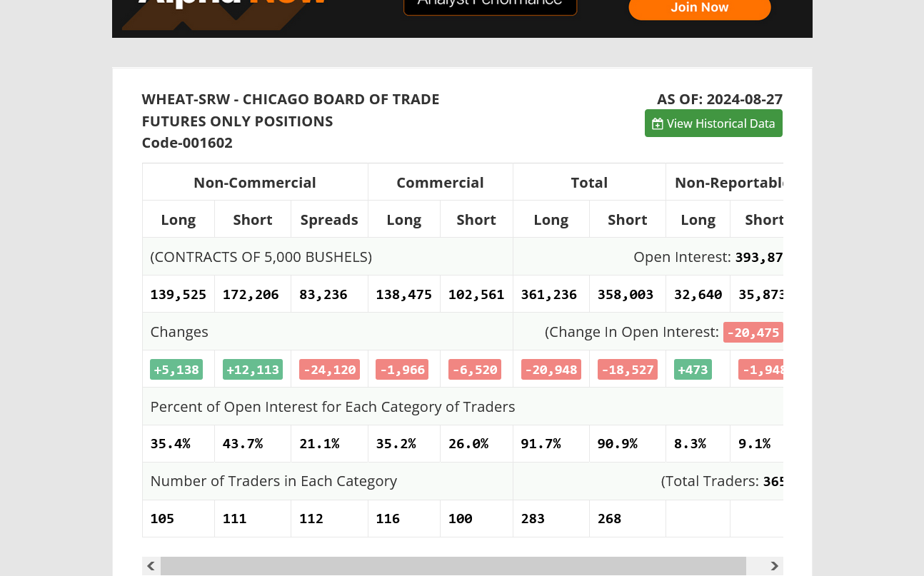Viewport: 924px width, 576px height.
Task: Click the Code-001602 heading text
Action: coord(187,143)
